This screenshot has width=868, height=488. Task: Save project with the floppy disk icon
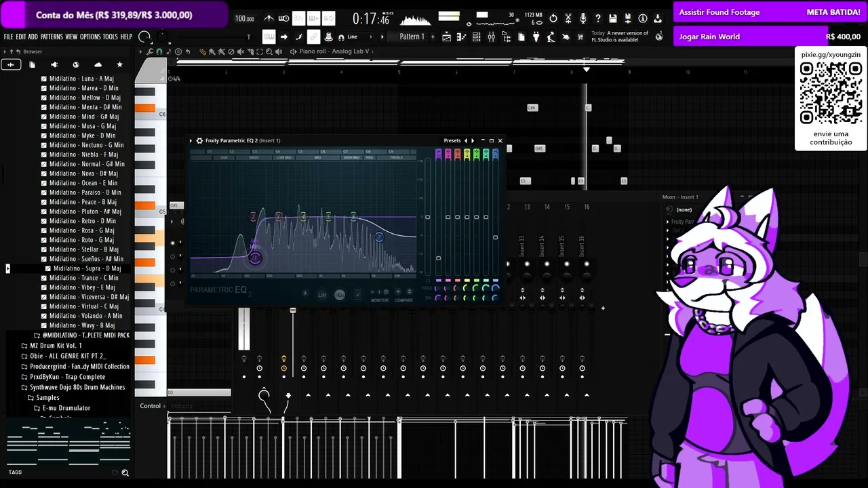tap(612, 18)
